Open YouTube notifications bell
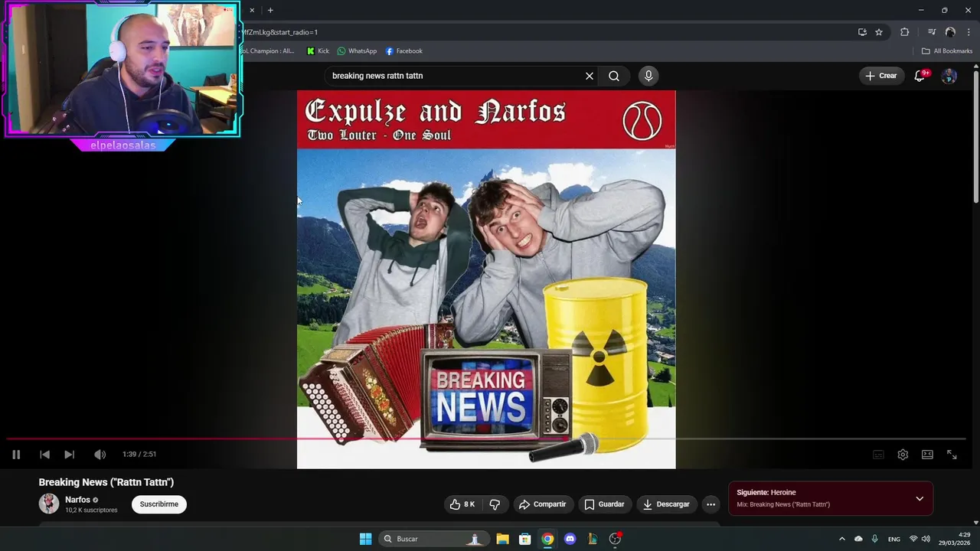Image resolution: width=980 pixels, height=551 pixels. click(920, 76)
